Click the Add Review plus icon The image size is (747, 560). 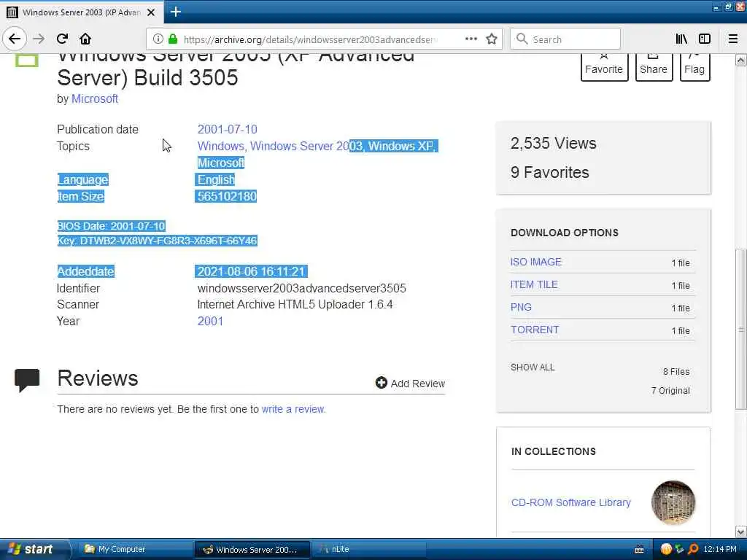(x=381, y=382)
